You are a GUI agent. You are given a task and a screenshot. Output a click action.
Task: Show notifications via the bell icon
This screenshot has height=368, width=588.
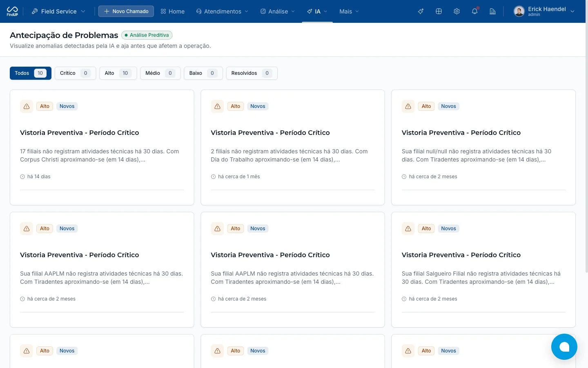pos(474,11)
